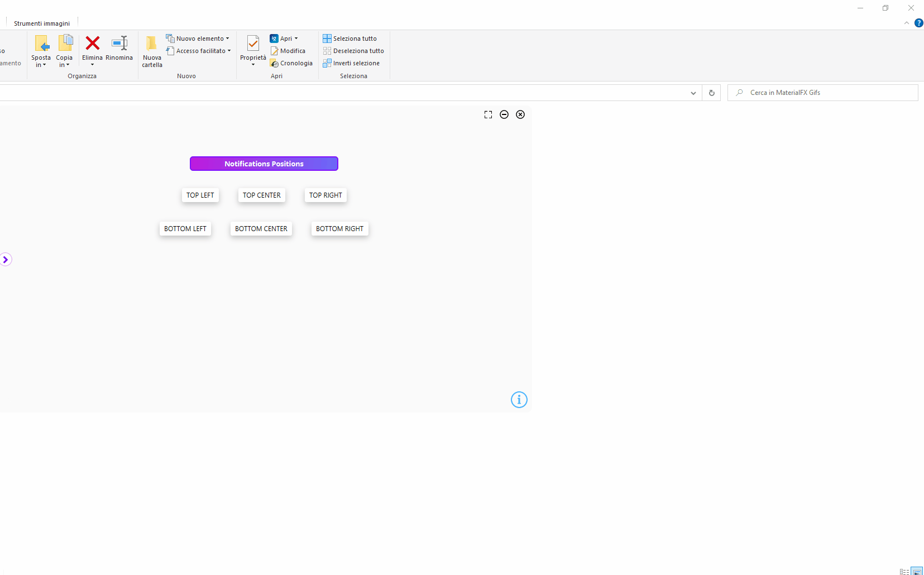Click Inverti selezione
924x575 pixels.
[x=351, y=63]
